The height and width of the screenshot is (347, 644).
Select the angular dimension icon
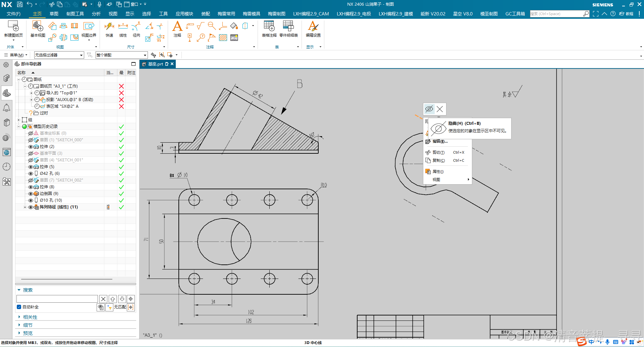[149, 26]
